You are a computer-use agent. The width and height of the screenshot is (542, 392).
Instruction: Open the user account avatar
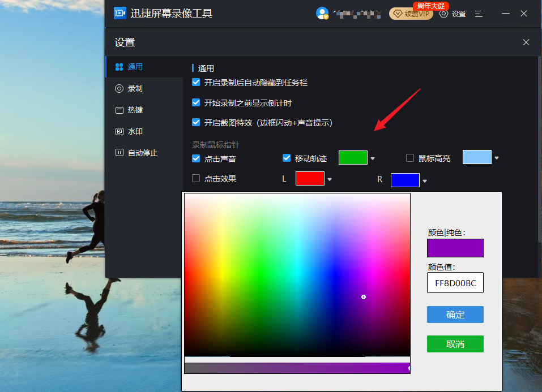tap(322, 13)
